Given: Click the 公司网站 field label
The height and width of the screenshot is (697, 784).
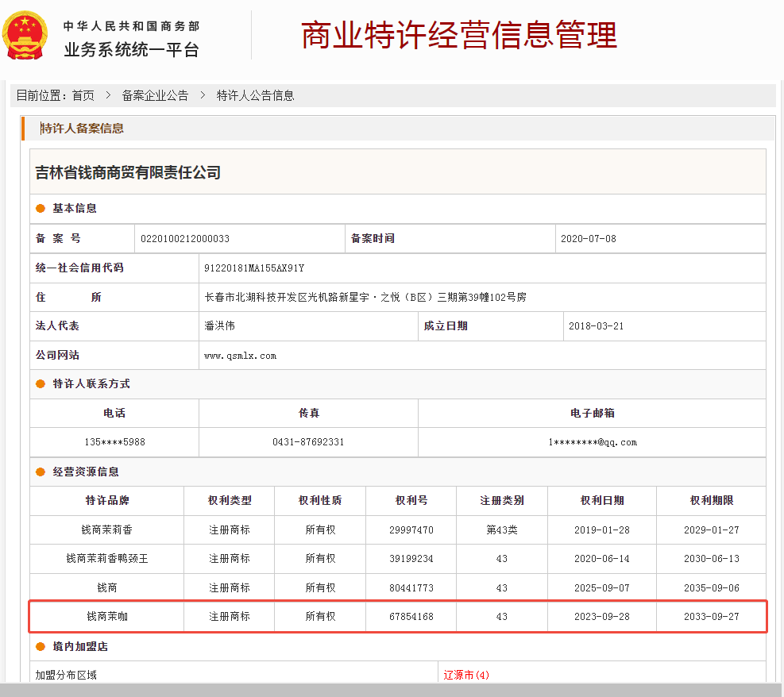Looking at the screenshot, I should 57,355.
